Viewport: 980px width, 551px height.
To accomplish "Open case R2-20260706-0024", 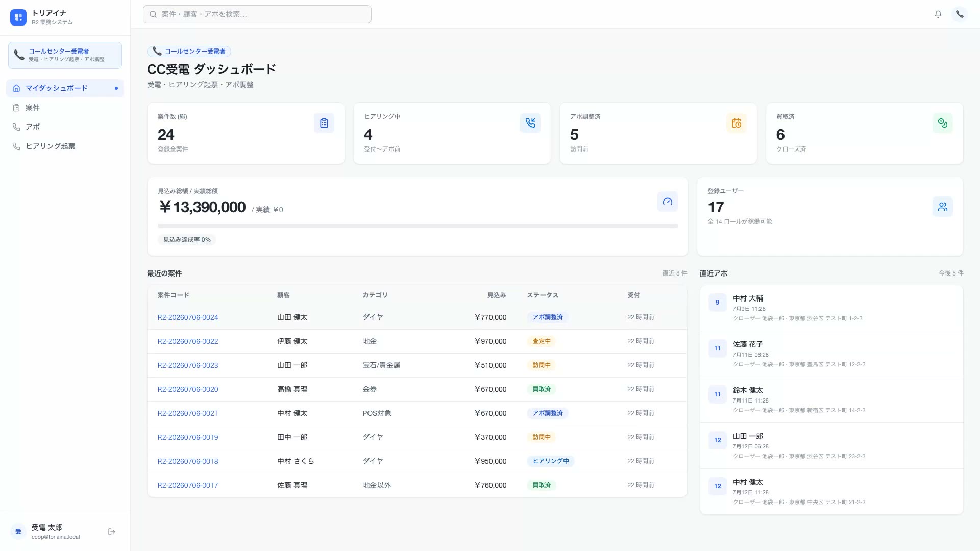I will click(188, 317).
